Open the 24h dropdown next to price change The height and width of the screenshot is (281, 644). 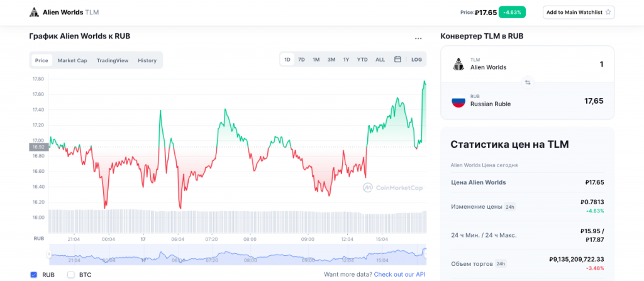click(x=510, y=206)
